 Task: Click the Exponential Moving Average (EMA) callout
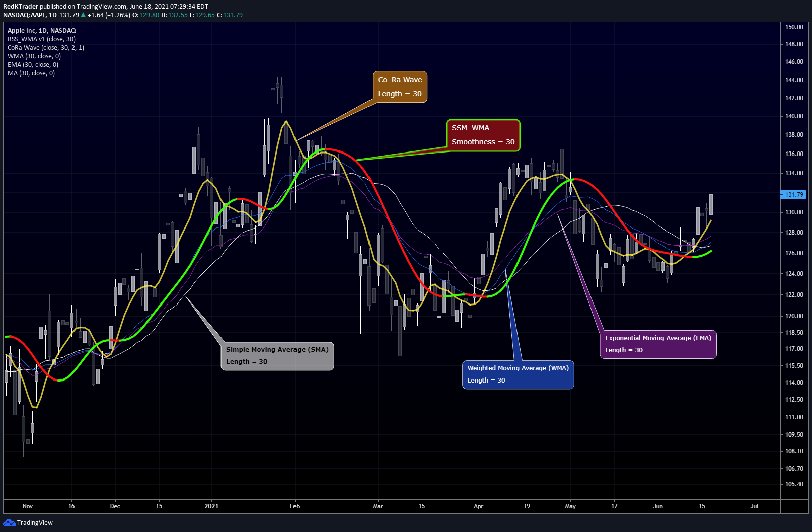[658, 344]
